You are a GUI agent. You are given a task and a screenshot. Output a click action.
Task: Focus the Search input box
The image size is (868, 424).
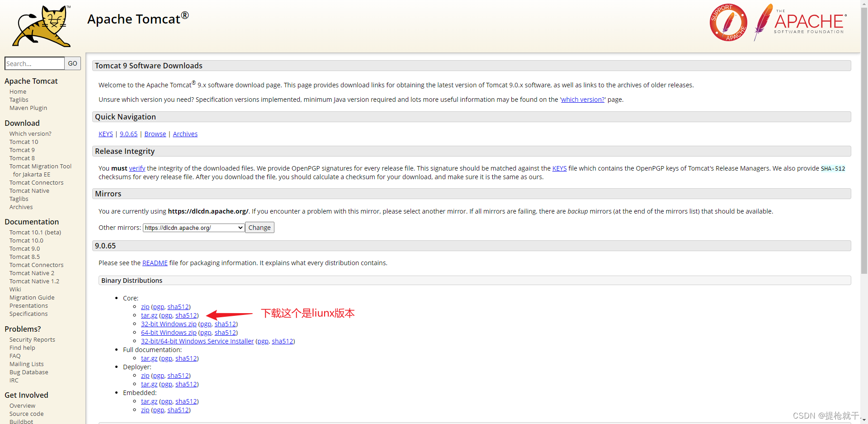tap(34, 63)
